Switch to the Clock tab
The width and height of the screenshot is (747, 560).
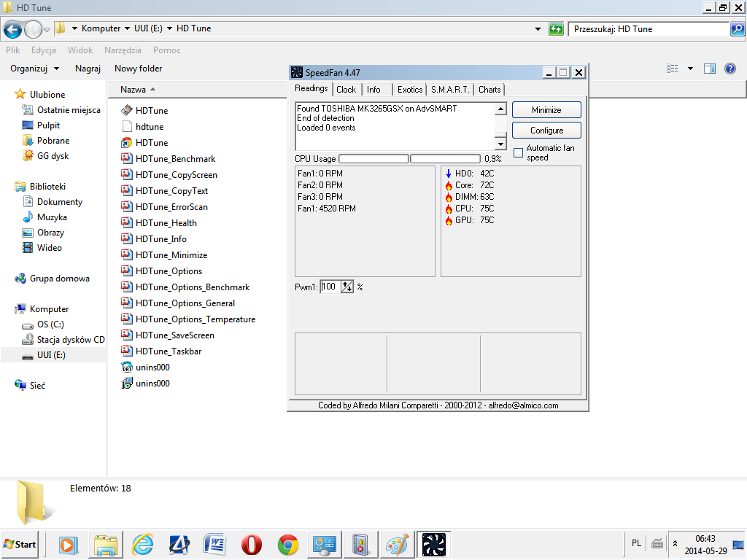(x=346, y=90)
